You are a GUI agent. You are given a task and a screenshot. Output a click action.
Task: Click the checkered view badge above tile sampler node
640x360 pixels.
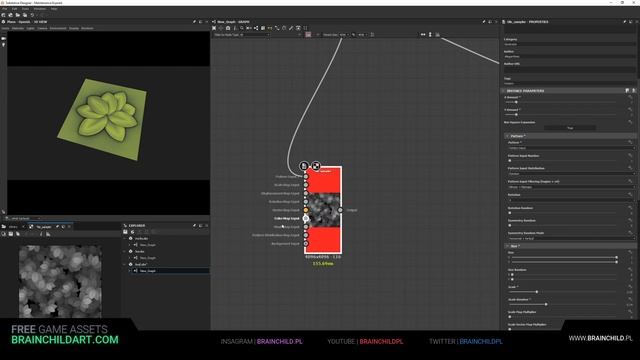[x=316, y=166]
